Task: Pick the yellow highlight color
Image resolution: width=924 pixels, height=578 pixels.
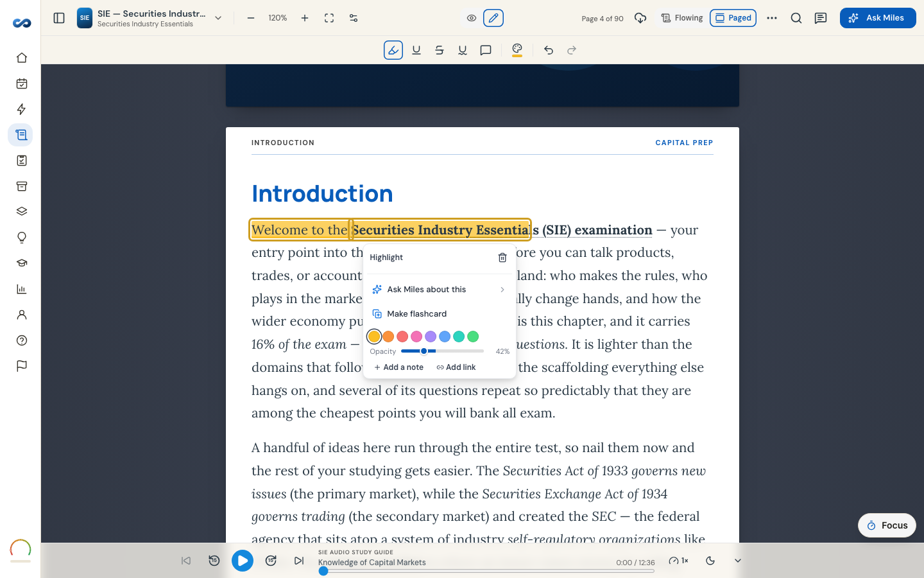Action: (x=374, y=337)
